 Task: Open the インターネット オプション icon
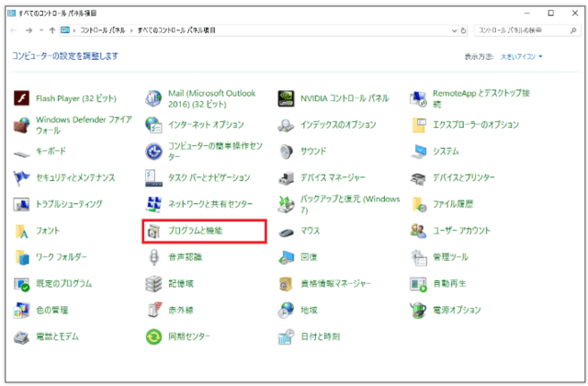click(x=153, y=125)
